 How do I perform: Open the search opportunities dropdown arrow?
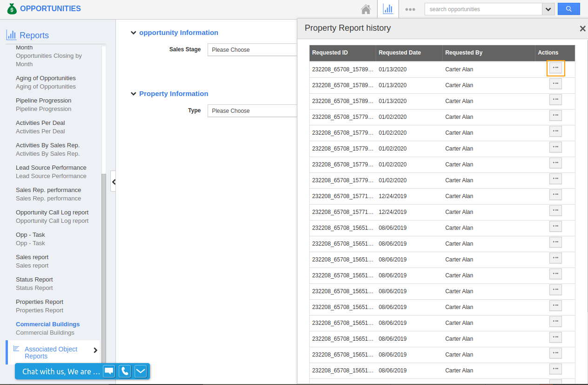pyautogui.click(x=548, y=9)
